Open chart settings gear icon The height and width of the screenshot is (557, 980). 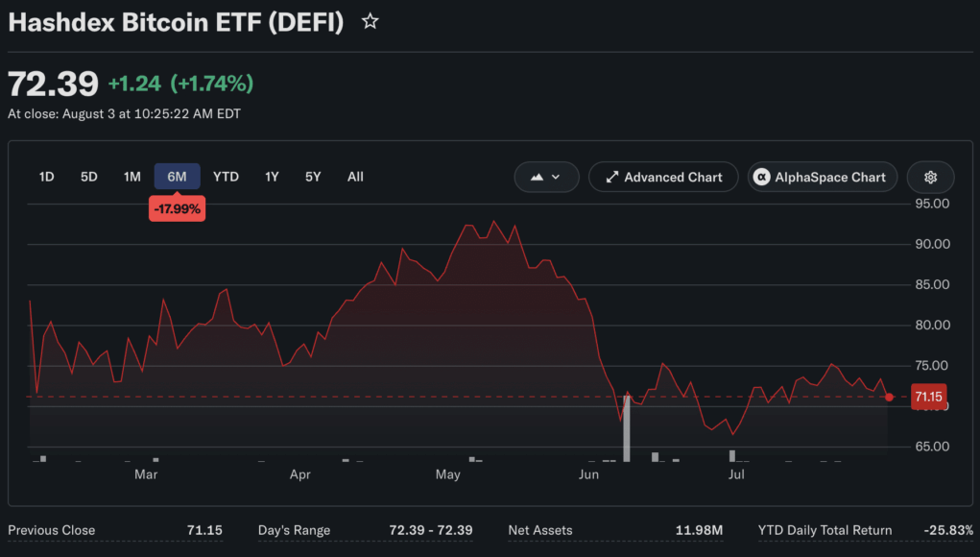coord(930,177)
